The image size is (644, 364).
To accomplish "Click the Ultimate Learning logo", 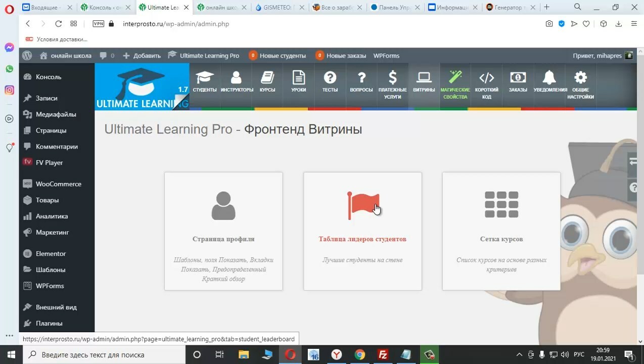I will coord(142,87).
